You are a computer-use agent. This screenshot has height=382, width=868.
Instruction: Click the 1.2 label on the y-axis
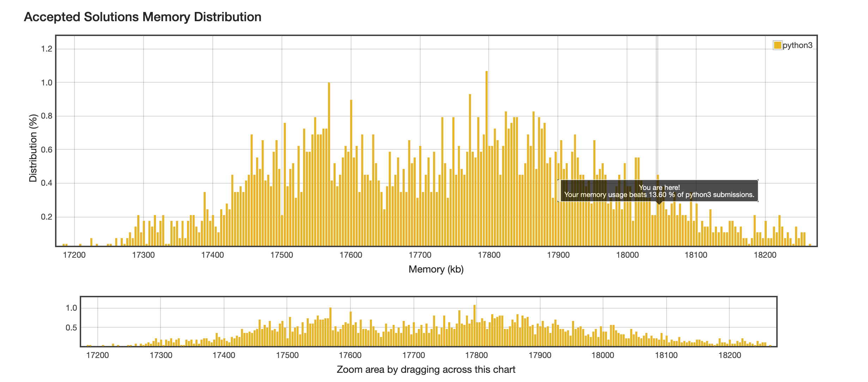(x=47, y=49)
